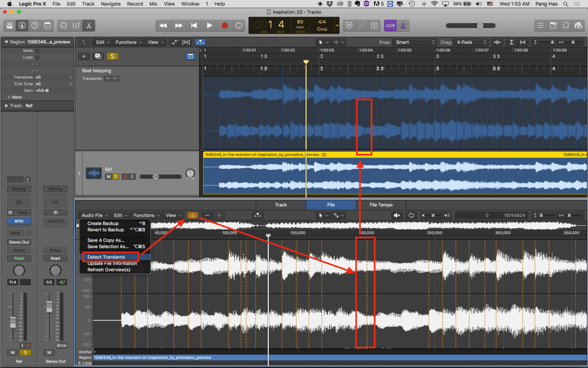Toggle the purple metronome button

(x=403, y=25)
